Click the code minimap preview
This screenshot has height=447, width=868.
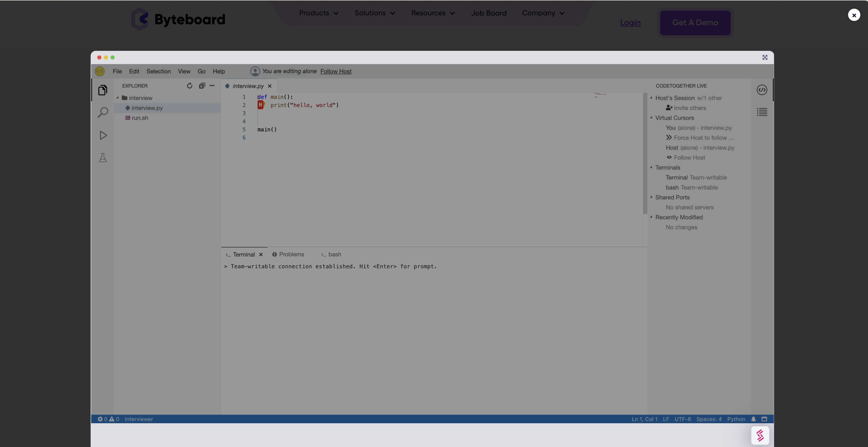pyautogui.click(x=600, y=95)
